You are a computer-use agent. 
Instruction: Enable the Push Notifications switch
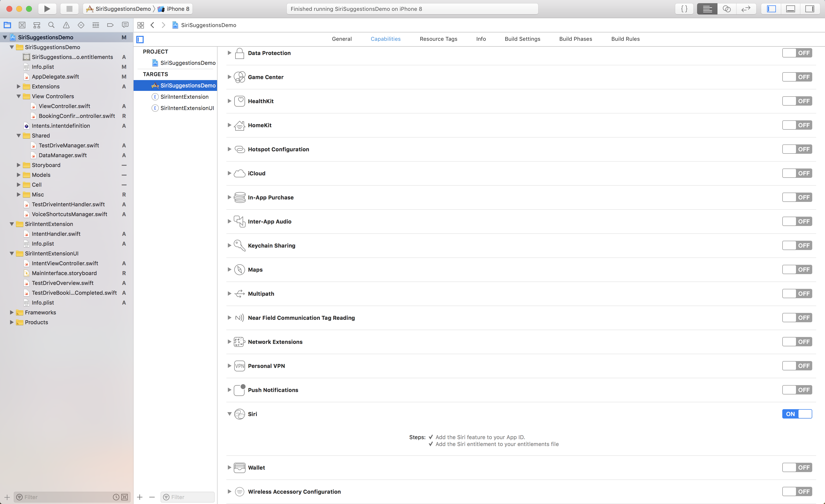point(797,390)
